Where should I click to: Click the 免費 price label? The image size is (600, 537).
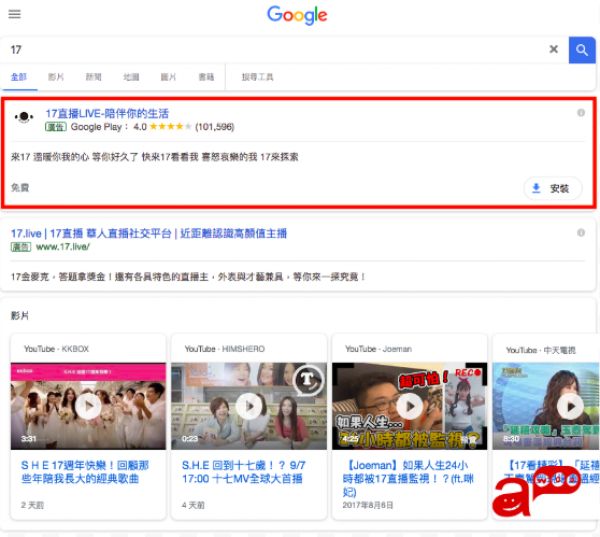tap(20, 188)
